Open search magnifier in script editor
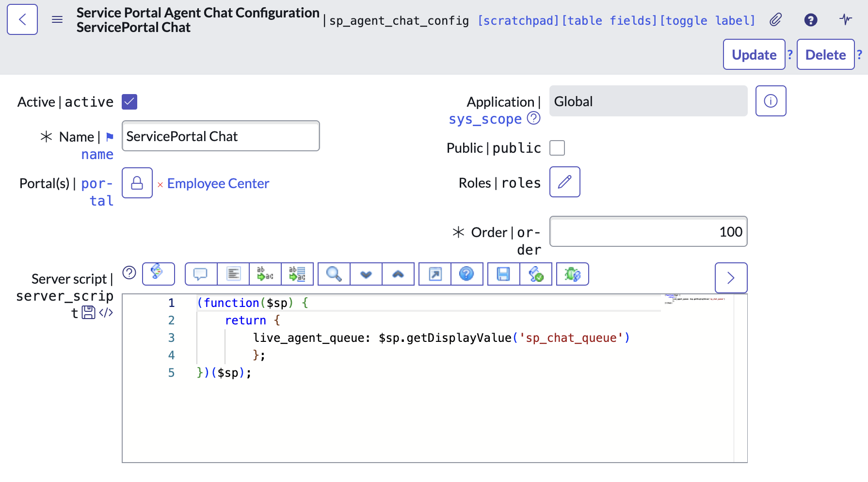Viewport: 868px width, 482px height. click(x=334, y=274)
